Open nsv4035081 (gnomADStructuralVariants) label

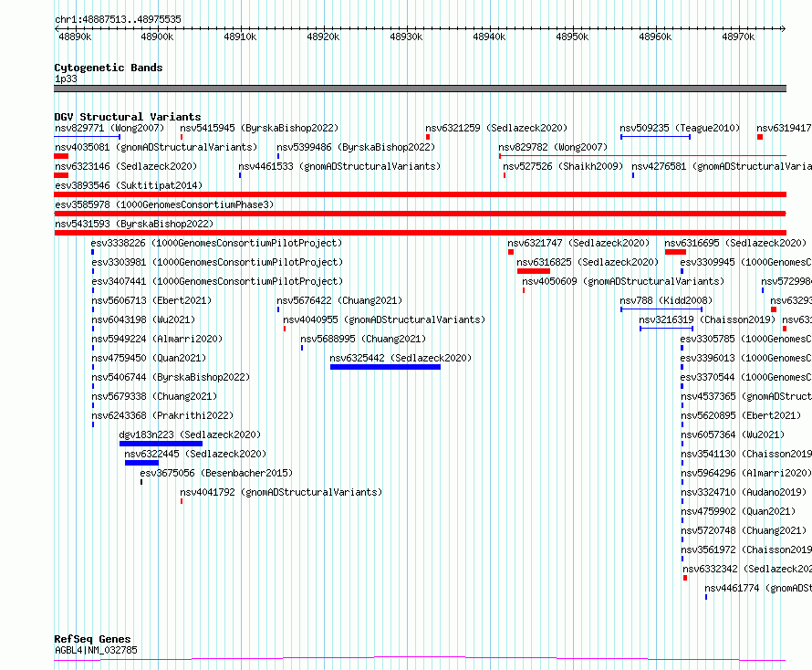[156, 147]
